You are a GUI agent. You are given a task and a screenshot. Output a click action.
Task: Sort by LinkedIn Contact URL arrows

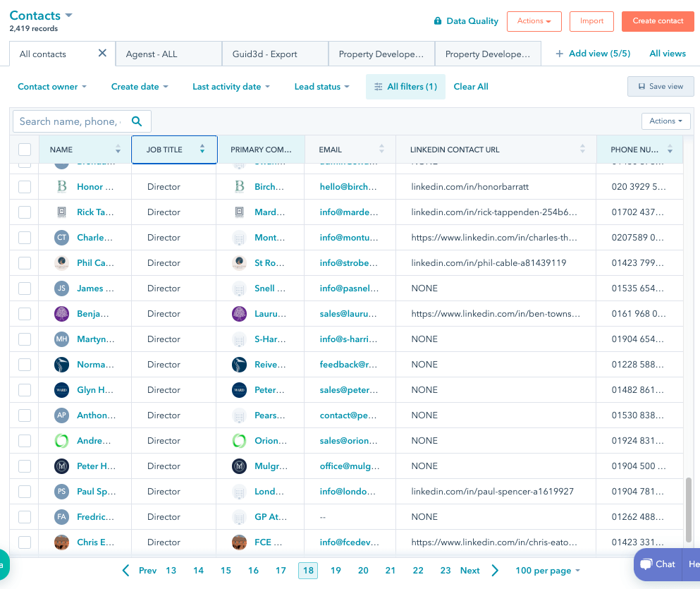pyautogui.click(x=582, y=149)
